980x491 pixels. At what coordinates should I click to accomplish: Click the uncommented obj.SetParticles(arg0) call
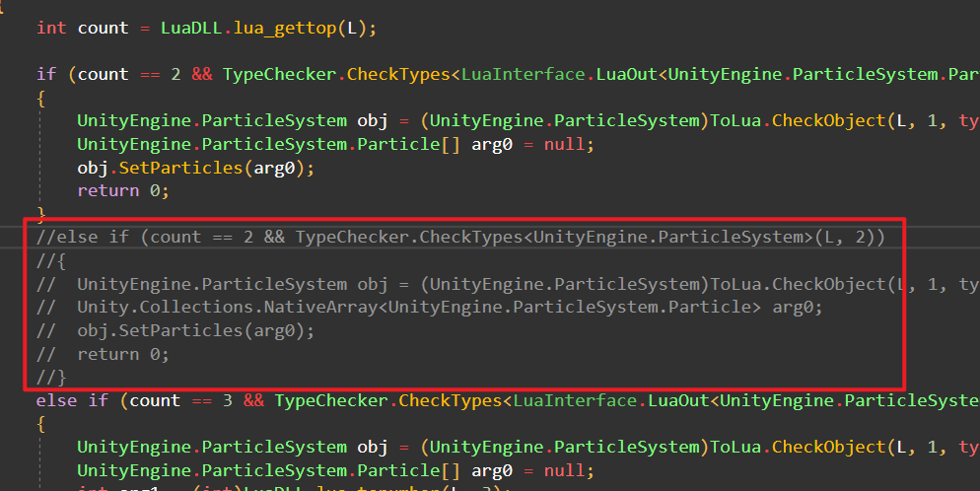[x=195, y=168]
